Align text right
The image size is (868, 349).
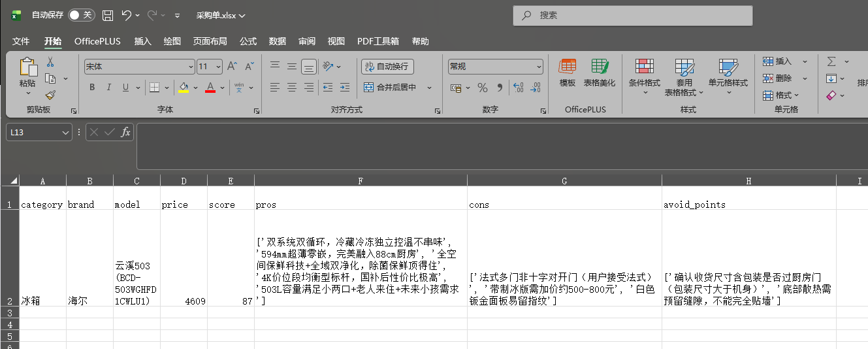[x=309, y=87]
